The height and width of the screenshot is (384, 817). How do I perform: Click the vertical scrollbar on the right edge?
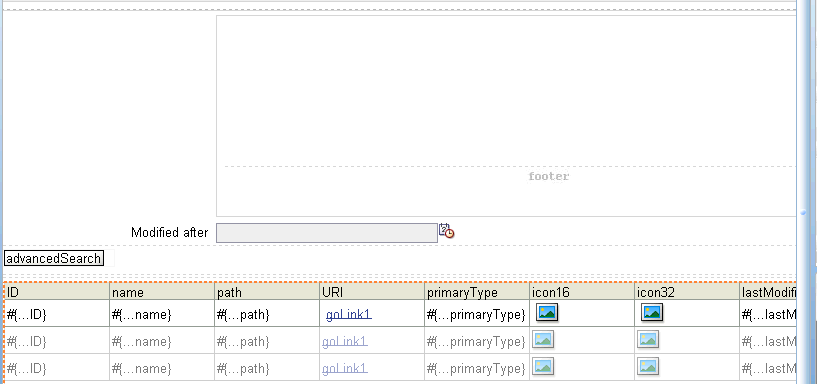[803, 192]
